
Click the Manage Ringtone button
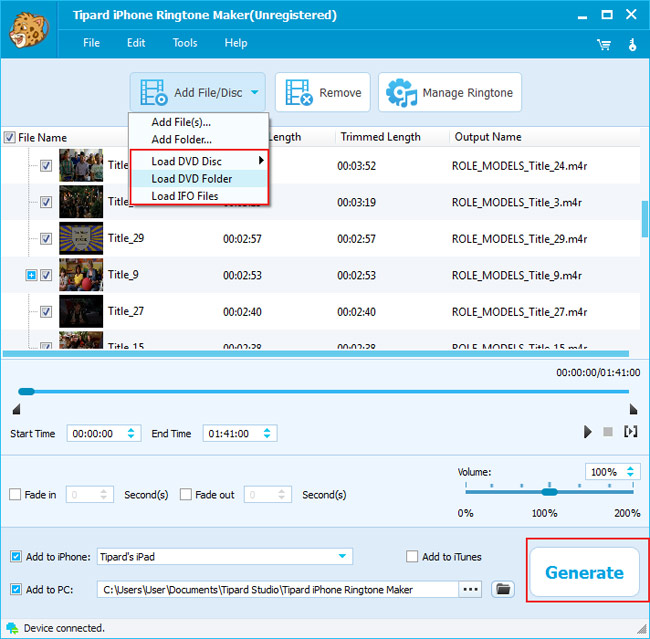[x=450, y=92]
